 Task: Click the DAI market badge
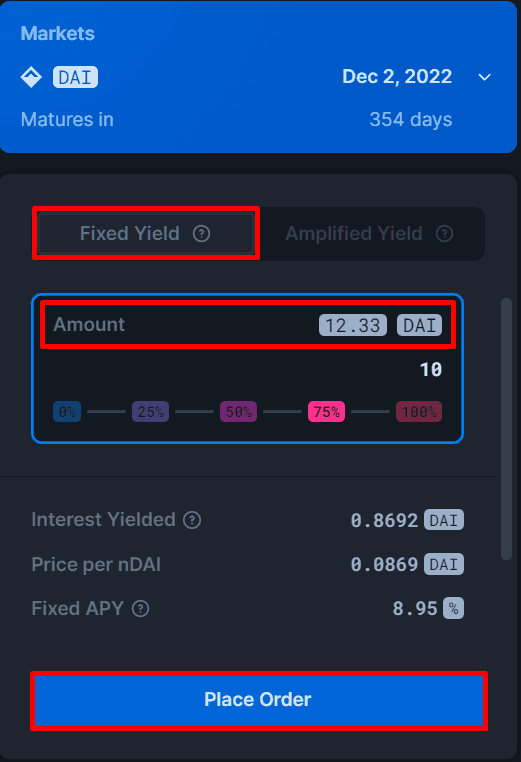[x=75, y=77]
